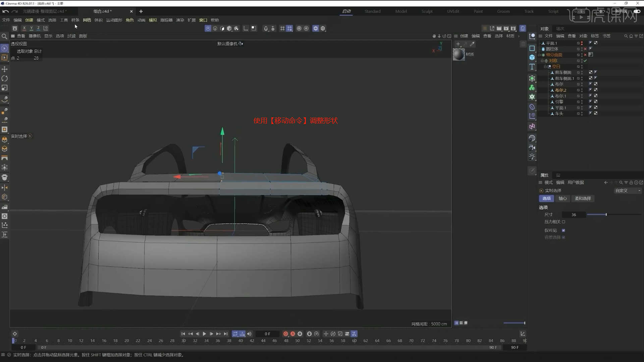Click the play forward button
The image size is (644, 362).
click(204, 334)
